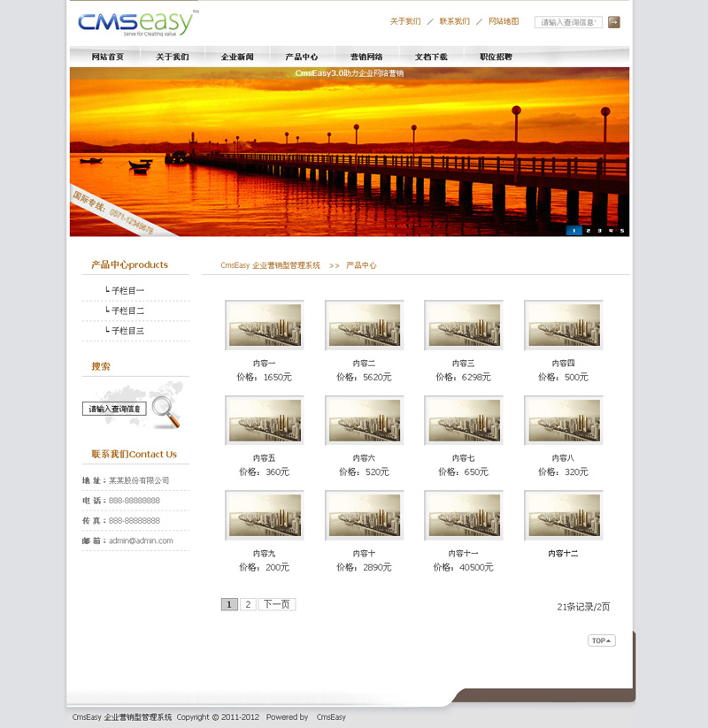Open the 内容七 product image

pos(464,420)
